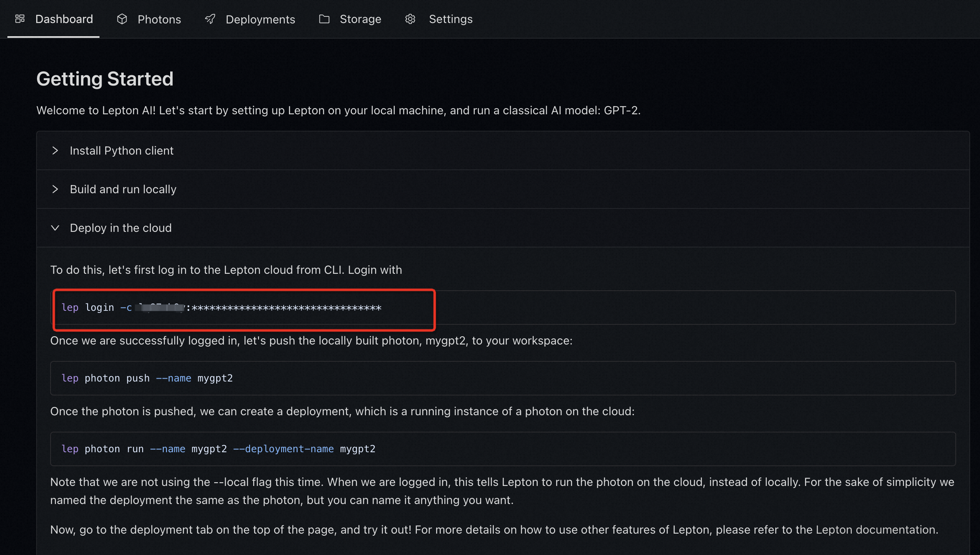Click the Settings gear icon
This screenshot has width=980, height=555.
point(410,19)
